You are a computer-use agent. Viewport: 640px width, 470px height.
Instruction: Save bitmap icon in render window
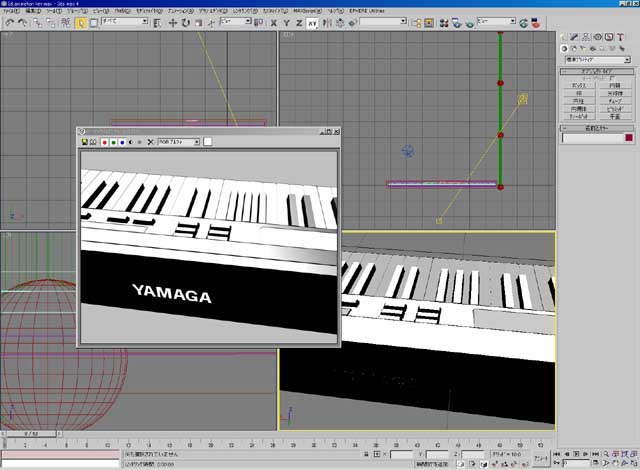pyautogui.click(x=84, y=142)
